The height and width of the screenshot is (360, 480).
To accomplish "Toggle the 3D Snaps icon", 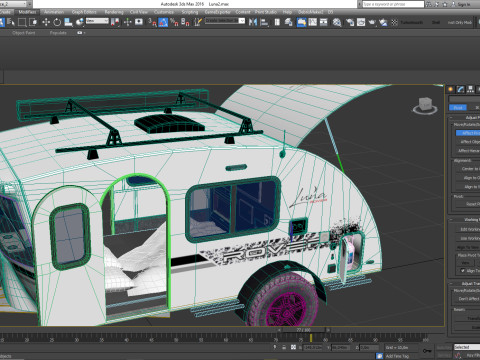I will tap(152, 22).
